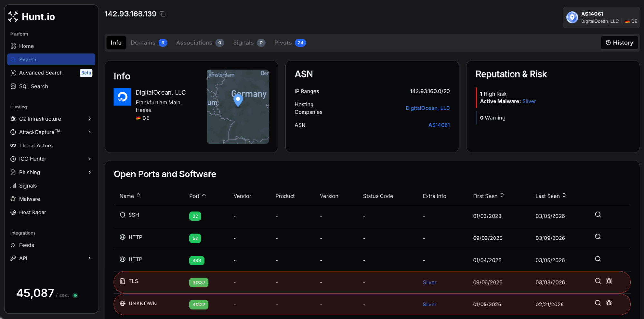The height and width of the screenshot is (319, 644).
Task: Click the History button
Action: point(619,43)
